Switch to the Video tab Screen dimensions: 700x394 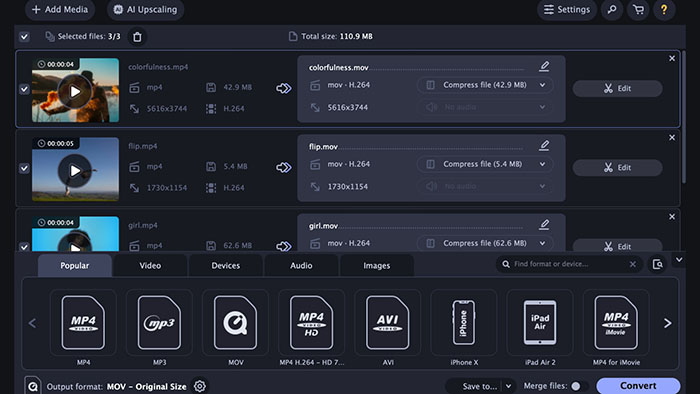pos(150,265)
